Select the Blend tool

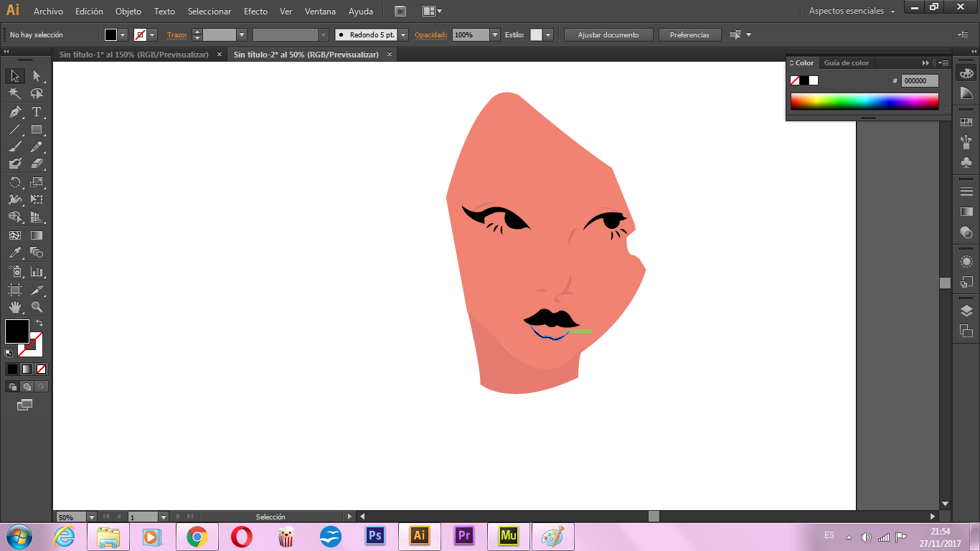37,253
